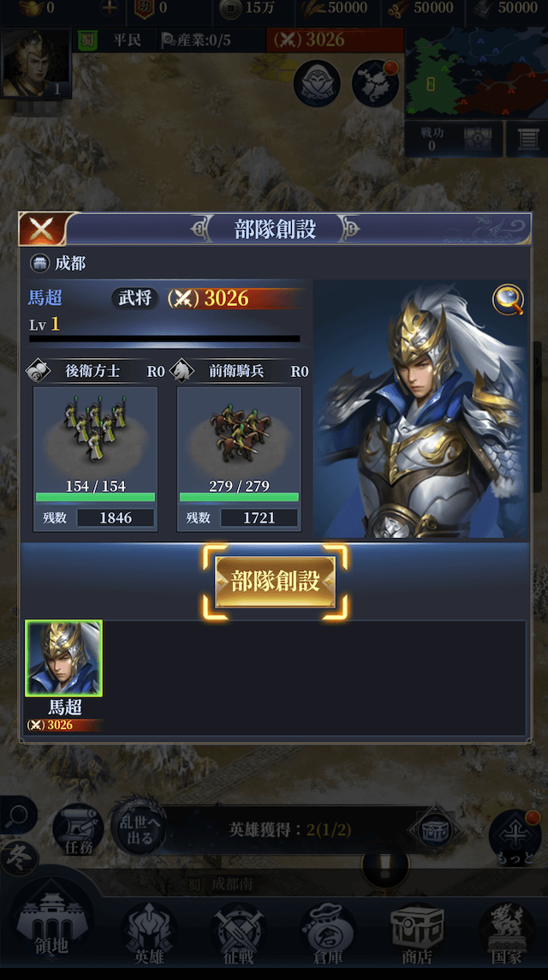This screenshot has width=548, height=980.
Task: Select 馬超 hero thumbnail in list
Action: tap(63, 659)
